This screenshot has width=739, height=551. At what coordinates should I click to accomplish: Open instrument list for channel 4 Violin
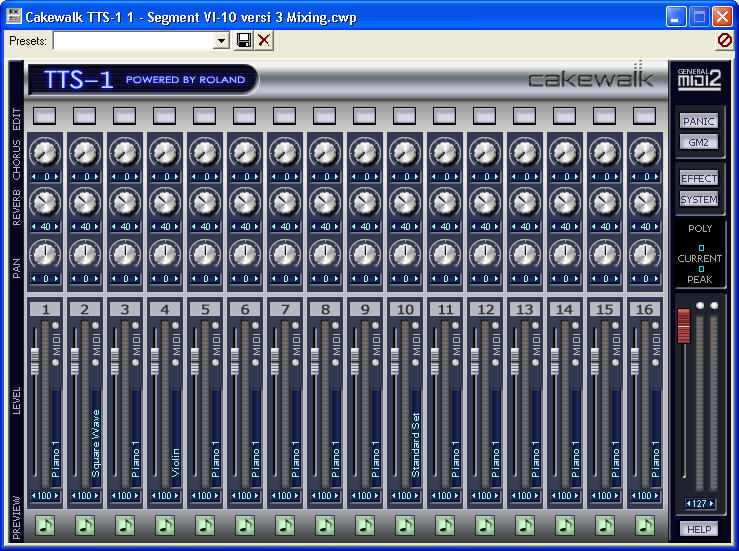176,439
